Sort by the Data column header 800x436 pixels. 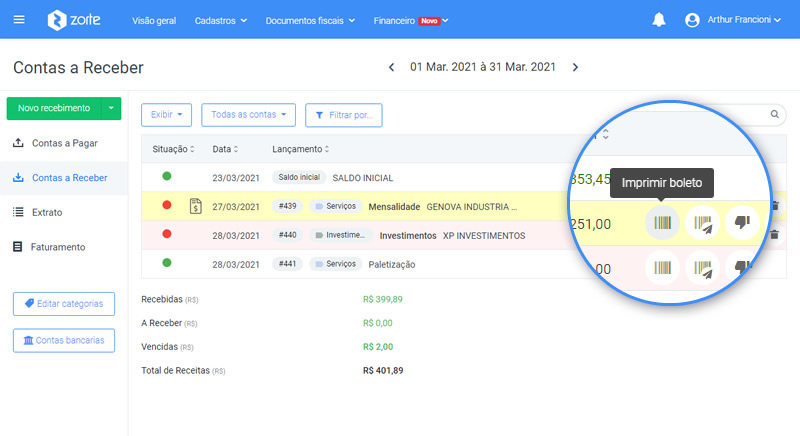(x=226, y=149)
